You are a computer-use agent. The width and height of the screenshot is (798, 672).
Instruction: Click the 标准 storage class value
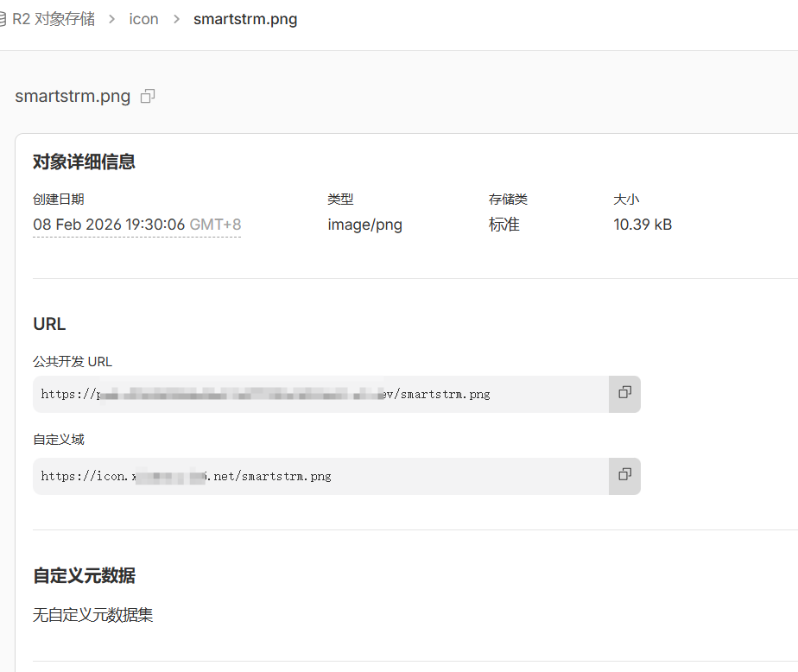503,225
